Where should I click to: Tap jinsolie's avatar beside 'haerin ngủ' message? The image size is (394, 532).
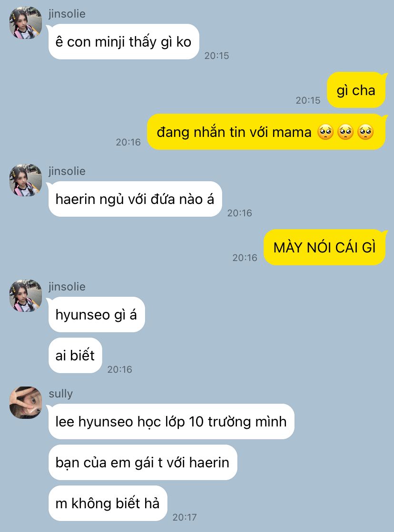click(x=26, y=180)
